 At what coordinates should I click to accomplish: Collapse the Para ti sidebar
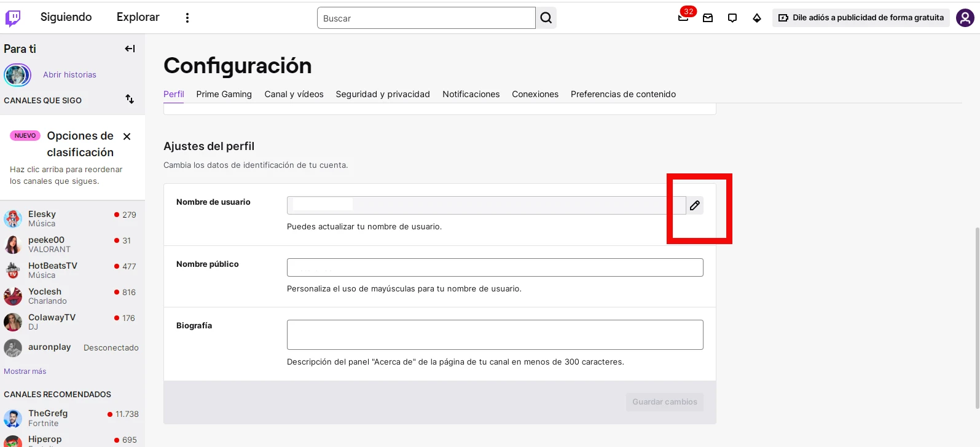tap(130, 49)
